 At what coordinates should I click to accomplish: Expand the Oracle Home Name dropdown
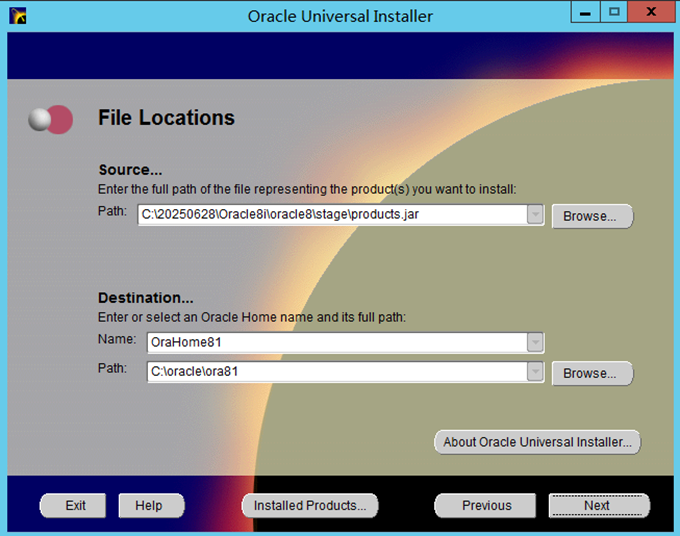536,343
